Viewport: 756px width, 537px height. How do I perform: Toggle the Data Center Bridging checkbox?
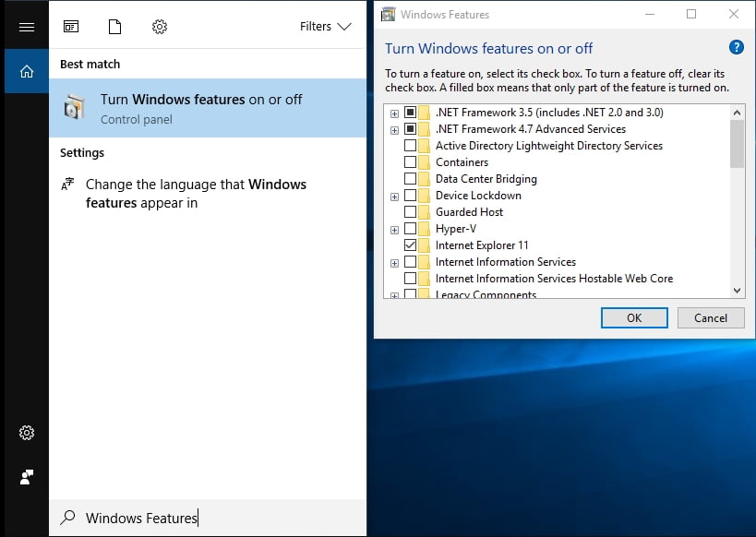(410, 179)
